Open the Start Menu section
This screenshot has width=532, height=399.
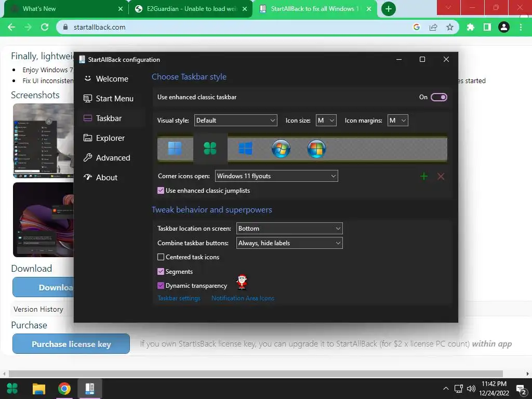click(x=112, y=98)
